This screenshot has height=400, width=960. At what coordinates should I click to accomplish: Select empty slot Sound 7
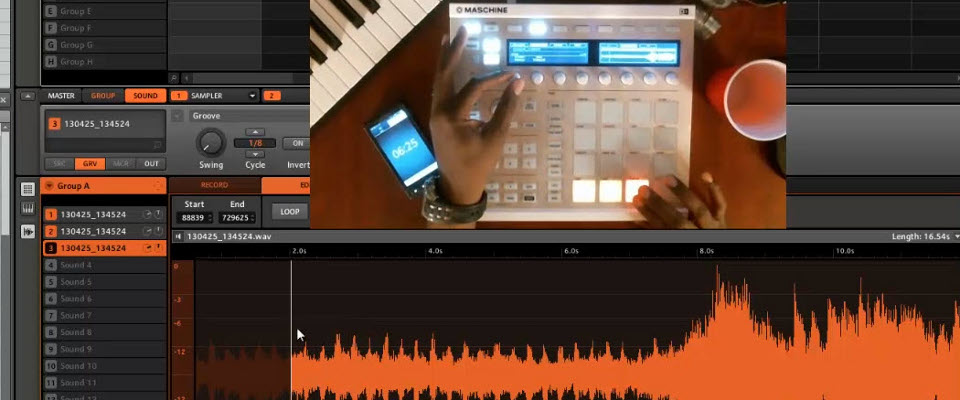click(x=104, y=315)
